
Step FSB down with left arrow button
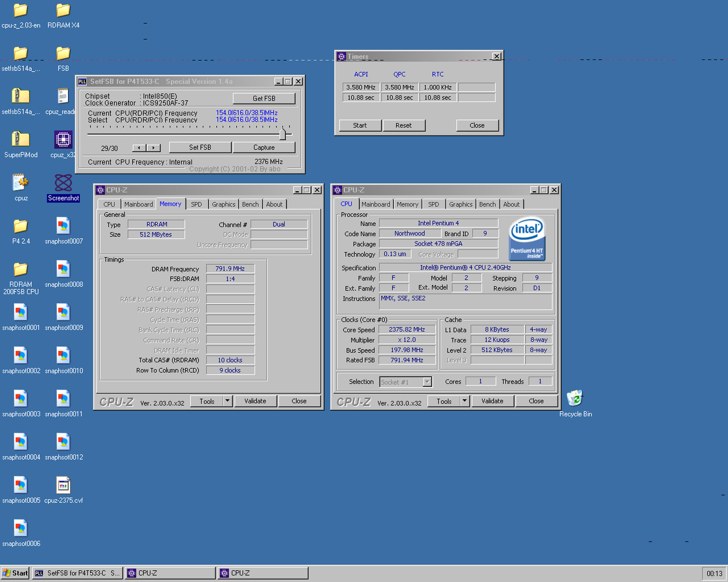click(x=139, y=148)
